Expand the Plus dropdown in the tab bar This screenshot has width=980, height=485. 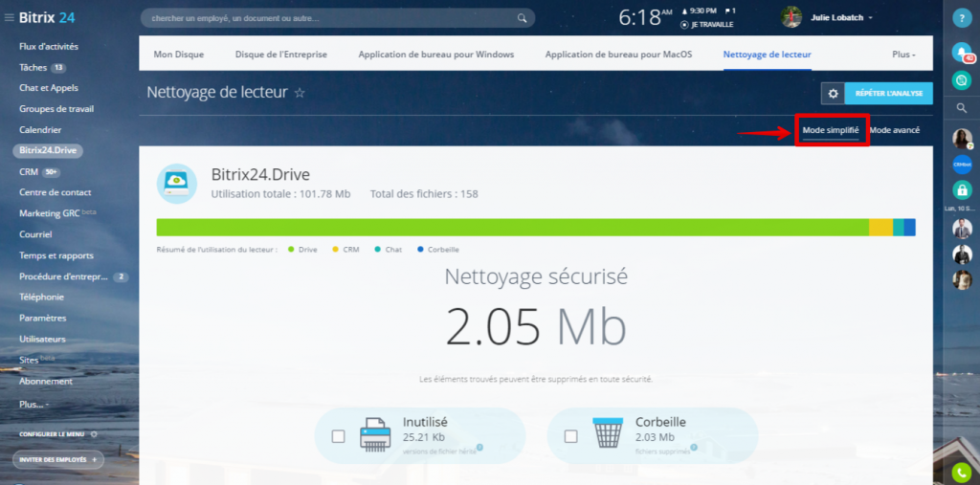click(x=903, y=55)
